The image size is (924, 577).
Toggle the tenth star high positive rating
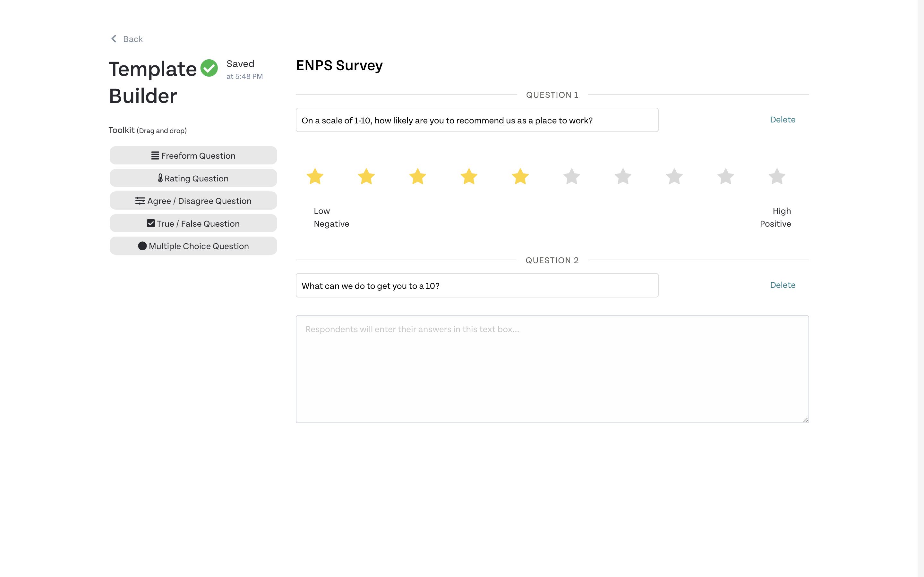[776, 177]
